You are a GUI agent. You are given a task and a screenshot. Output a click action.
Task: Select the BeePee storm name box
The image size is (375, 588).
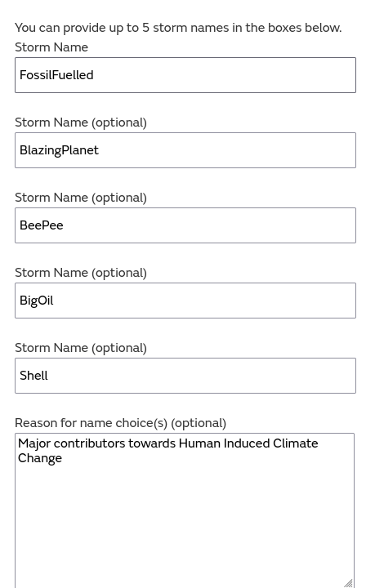[185, 225]
